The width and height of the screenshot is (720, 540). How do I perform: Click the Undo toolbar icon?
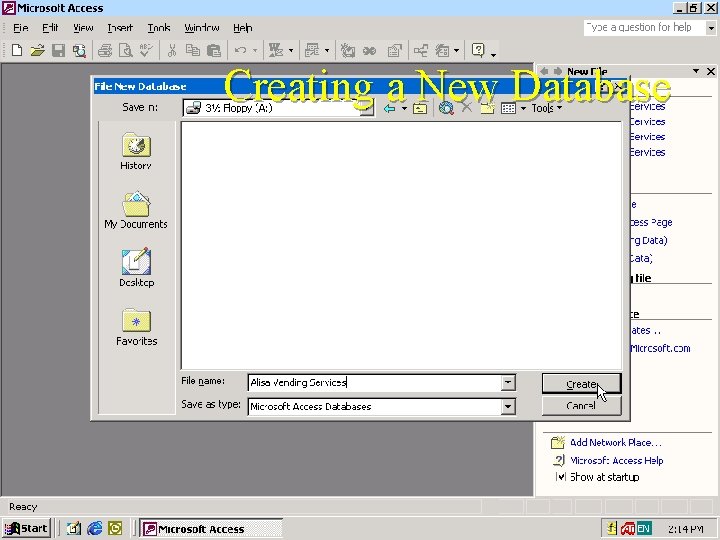[240, 50]
